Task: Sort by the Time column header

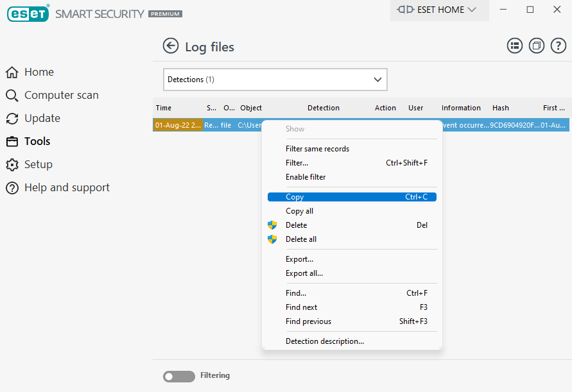Action: pyautogui.click(x=164, y=108)
